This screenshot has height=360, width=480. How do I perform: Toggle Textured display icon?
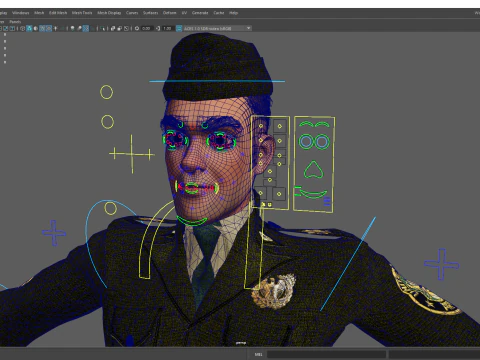point(49,28)
